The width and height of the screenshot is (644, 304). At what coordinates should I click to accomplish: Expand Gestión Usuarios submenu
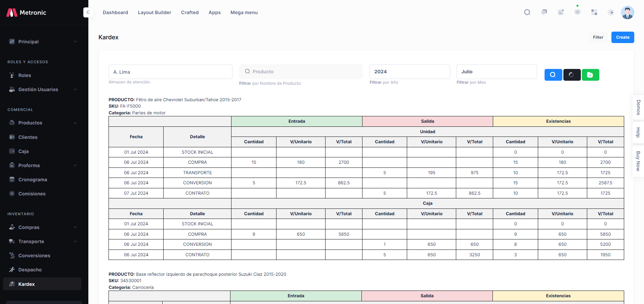43,89
